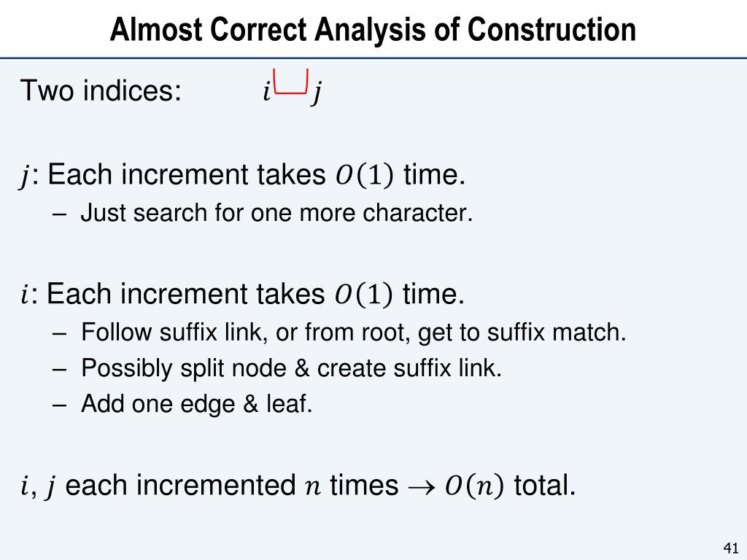Click the italic j index symbol after bracket
Viewport: 747px width, 560px height.
pyautogui.click(x=317, y=93)
